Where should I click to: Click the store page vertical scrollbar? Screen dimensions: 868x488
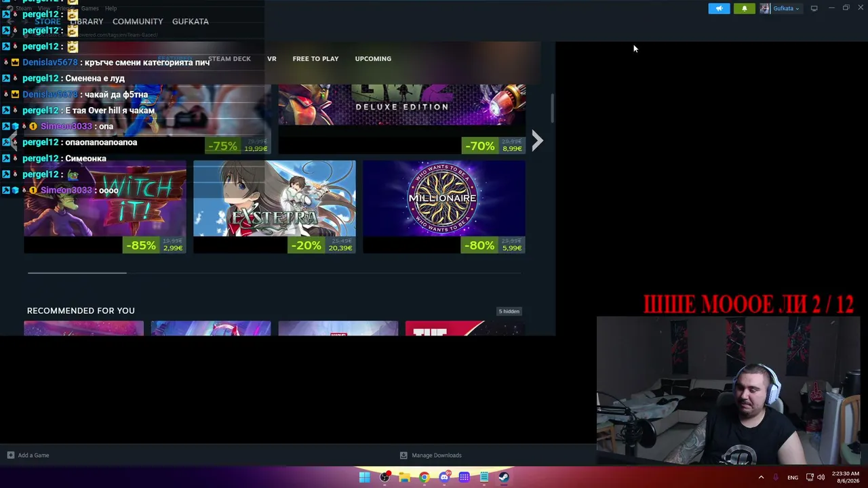553,108
